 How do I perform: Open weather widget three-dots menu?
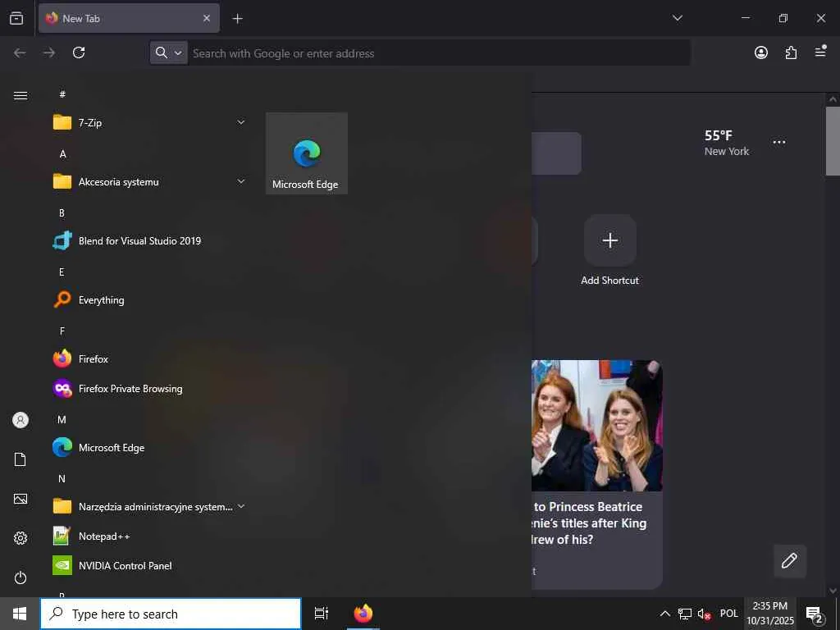(x=779, y=142)
